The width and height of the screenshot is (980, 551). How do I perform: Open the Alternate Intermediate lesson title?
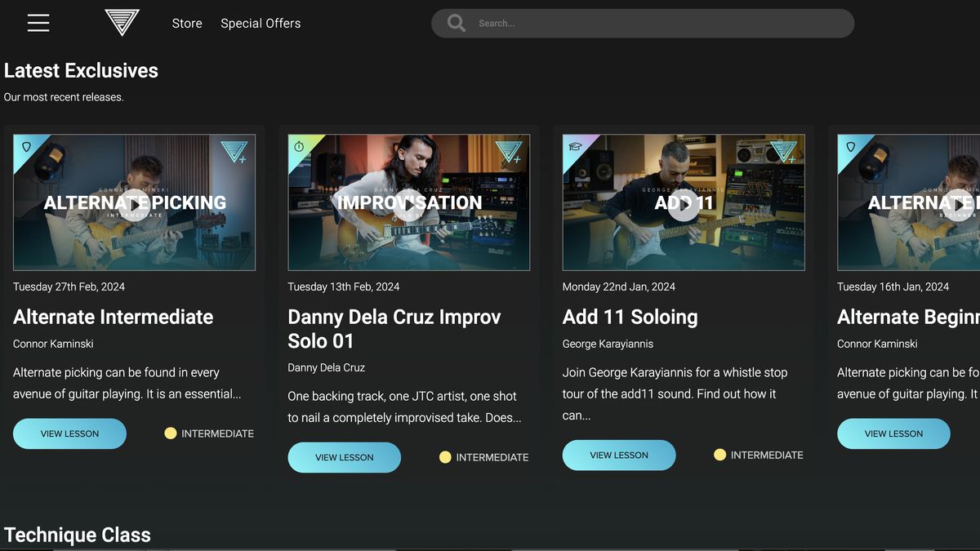tap(113, 317)
